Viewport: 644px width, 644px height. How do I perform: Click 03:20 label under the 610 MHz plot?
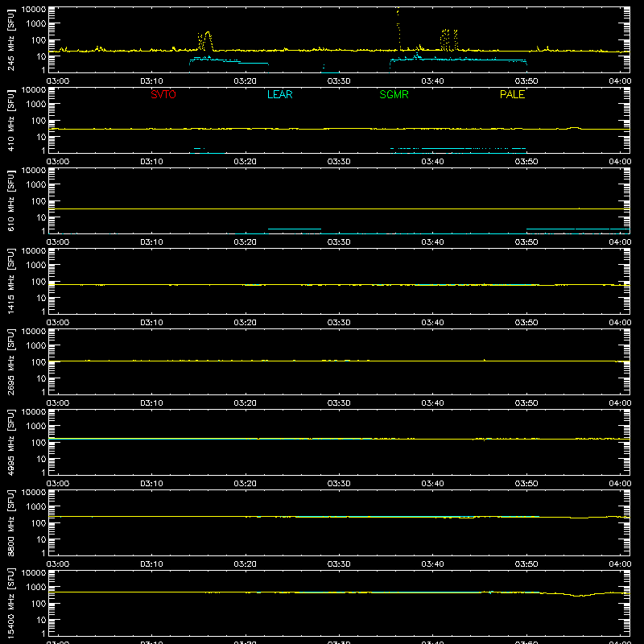[x=246, y=242]
